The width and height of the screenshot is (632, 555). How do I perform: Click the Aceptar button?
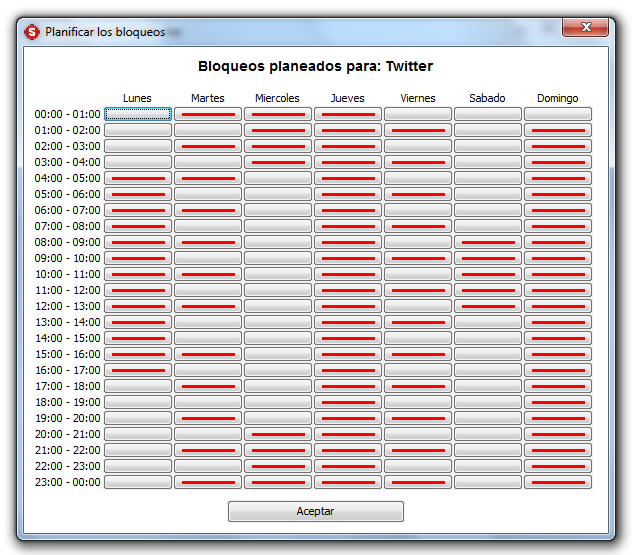316,511
